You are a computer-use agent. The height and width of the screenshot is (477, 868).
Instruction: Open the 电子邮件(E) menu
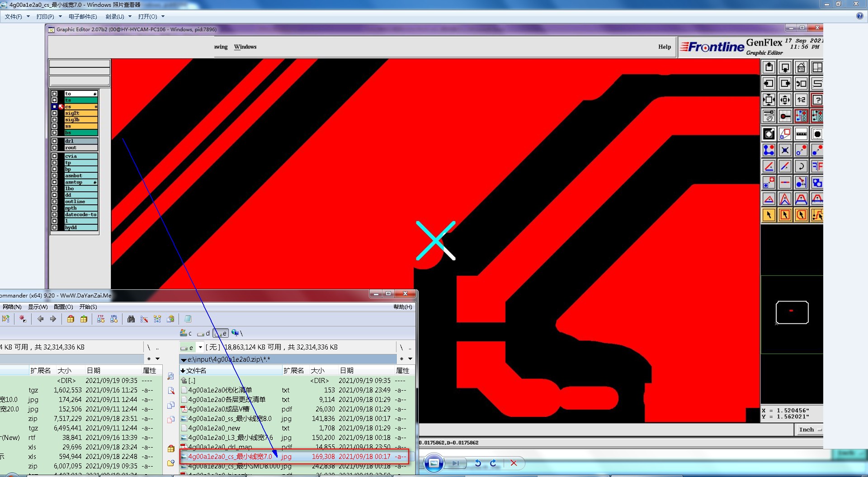[x=83, y=17]
